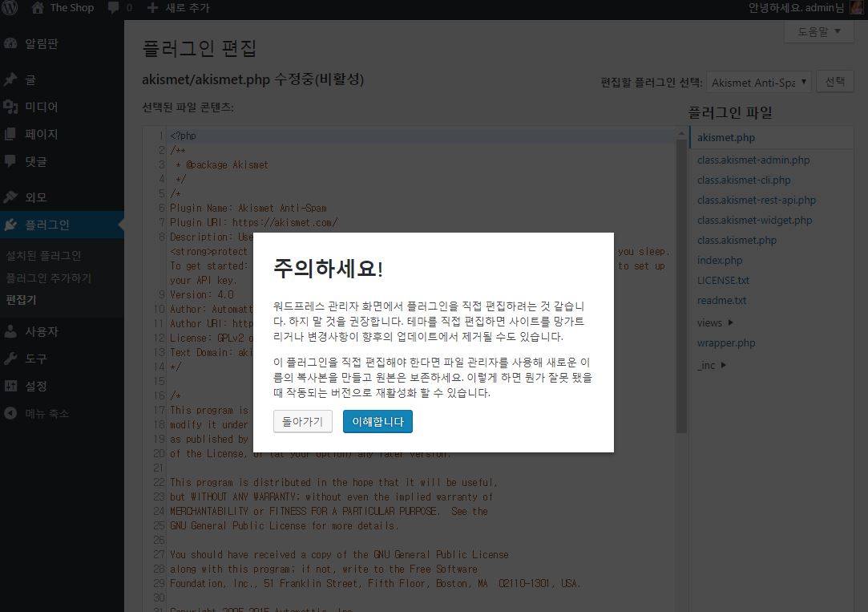Viewport: 868px width, 612px height.
Task: Click the 설정 settings icon
Action: (10, 386)
